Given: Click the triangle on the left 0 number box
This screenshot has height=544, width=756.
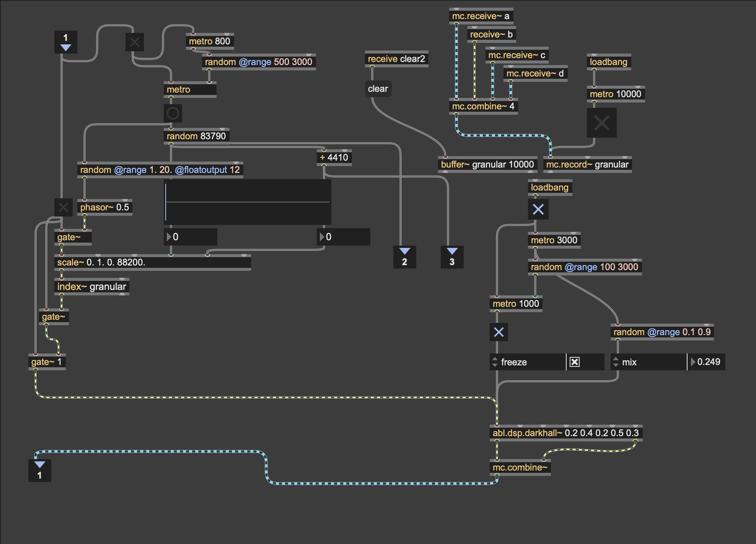Looking at the screenshot, I should [x=169, y=237].
